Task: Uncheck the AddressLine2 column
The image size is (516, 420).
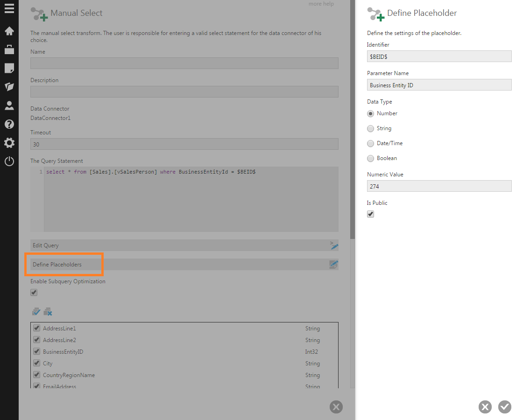Action: point(36,340)
